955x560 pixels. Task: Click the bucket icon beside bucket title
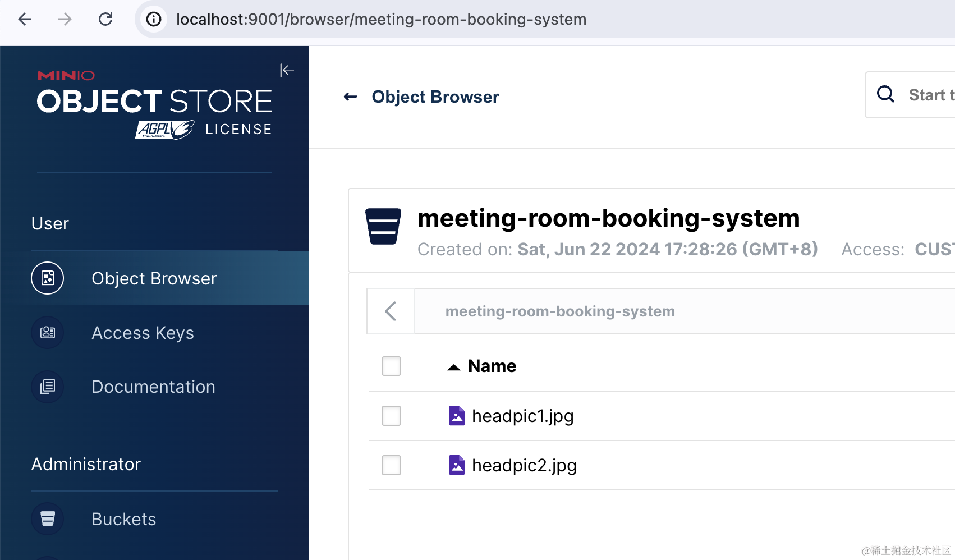click(x=383, y=226)
